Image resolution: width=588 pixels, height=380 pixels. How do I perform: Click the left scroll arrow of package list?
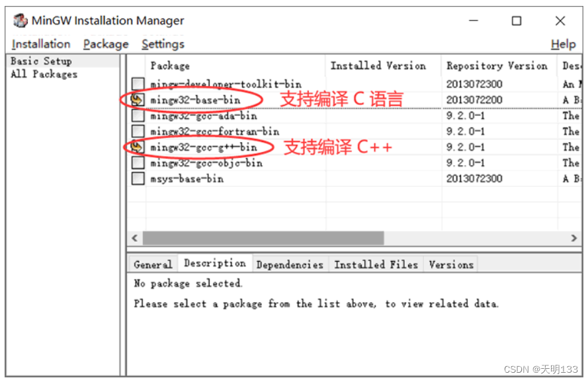pos(135,238)
